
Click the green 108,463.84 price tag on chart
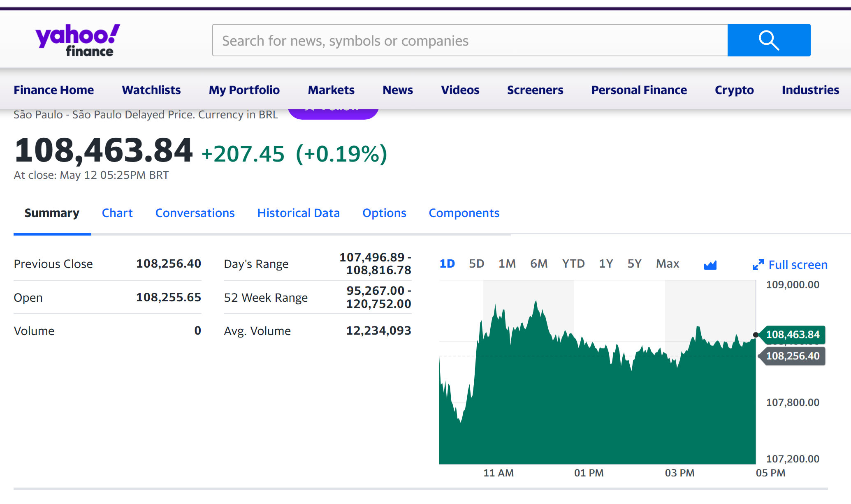(x=792, y=335)
